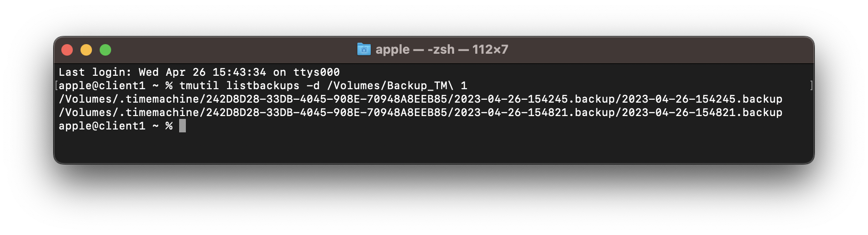
Task: Click the -d flag in the command
Action: click(x=313, y=85)
